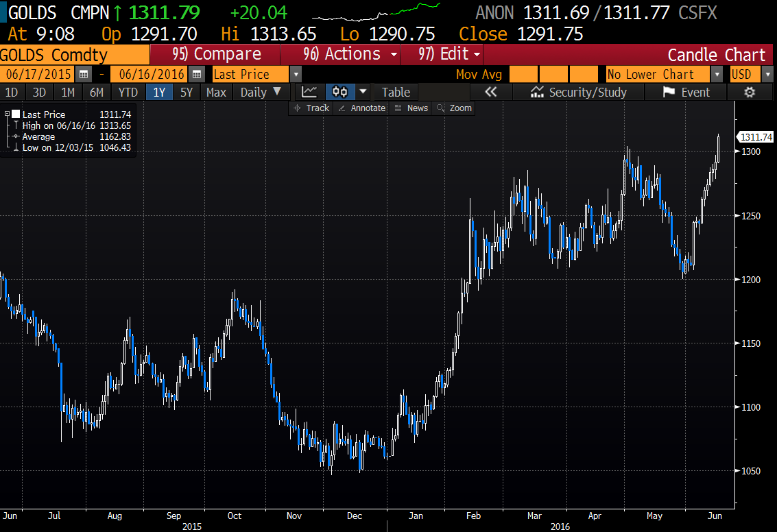Toggle the Last Price legend box
Image resolution: width=777 pixels, height=532 pixels.
(x=15, y=114)
